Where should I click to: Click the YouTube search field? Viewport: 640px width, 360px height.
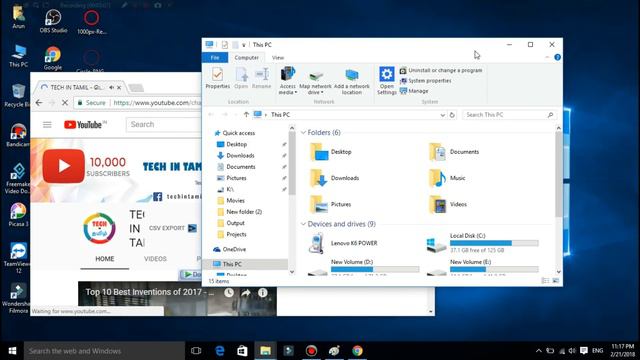click(x=164, y=124)
